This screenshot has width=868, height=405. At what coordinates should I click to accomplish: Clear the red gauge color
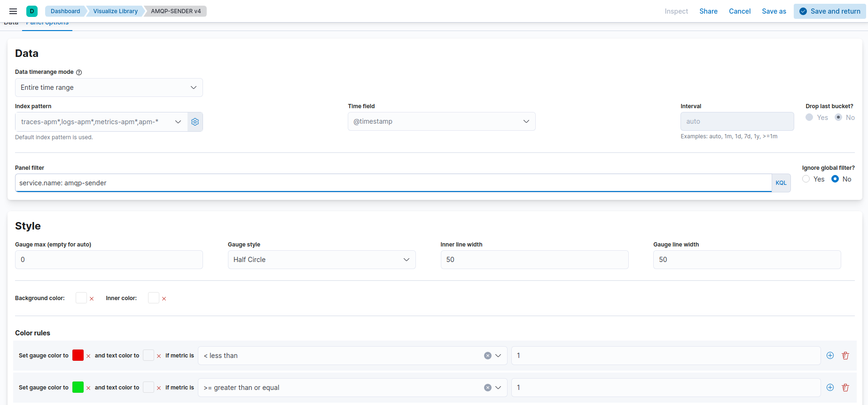pyautogui.click(x=88, y=356)
